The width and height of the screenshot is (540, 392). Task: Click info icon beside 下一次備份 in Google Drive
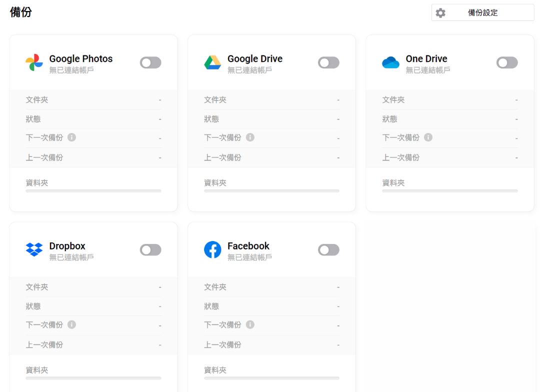[x=250, y=137]
